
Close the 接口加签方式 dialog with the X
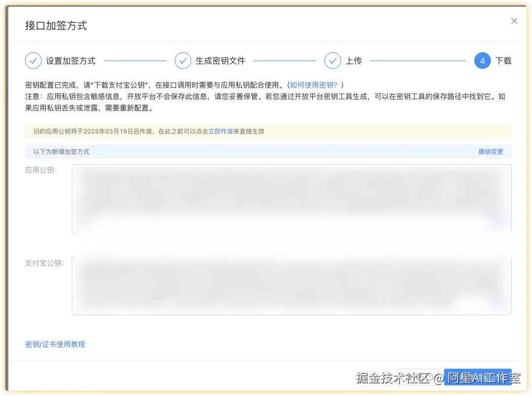tap(514, 21)
